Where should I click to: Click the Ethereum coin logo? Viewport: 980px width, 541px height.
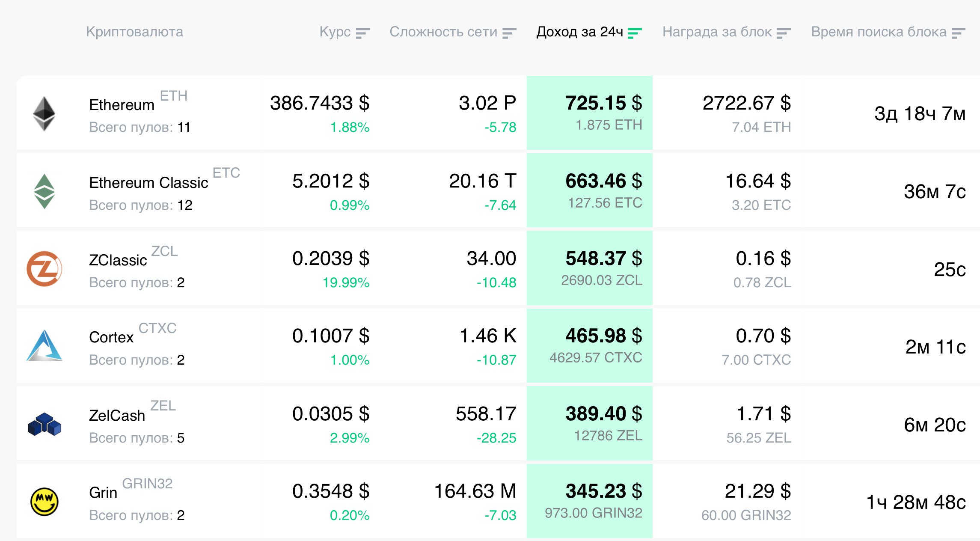(x=44, y=113)
